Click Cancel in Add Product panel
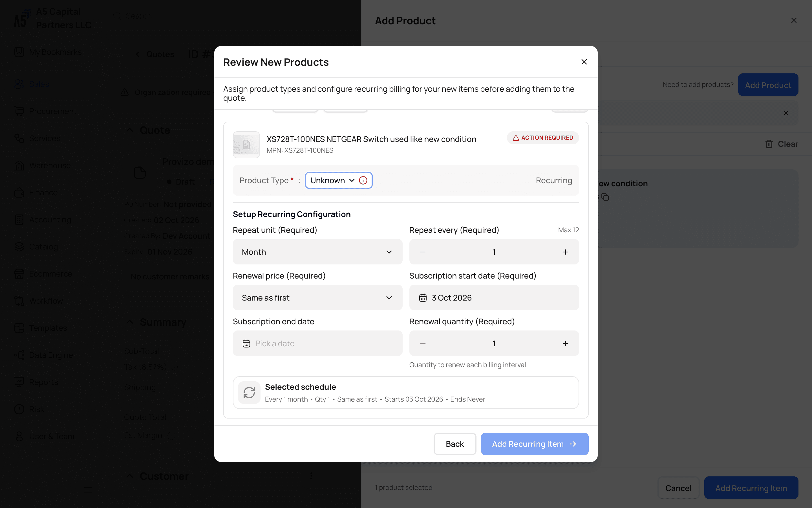This screenshot has width=812, height=508. coord(678,488)
